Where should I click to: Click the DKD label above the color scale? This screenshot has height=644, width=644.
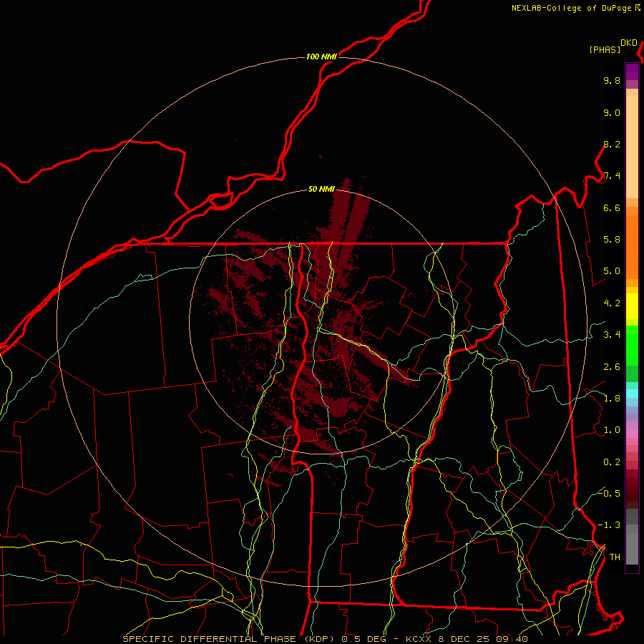pos(629,43)
